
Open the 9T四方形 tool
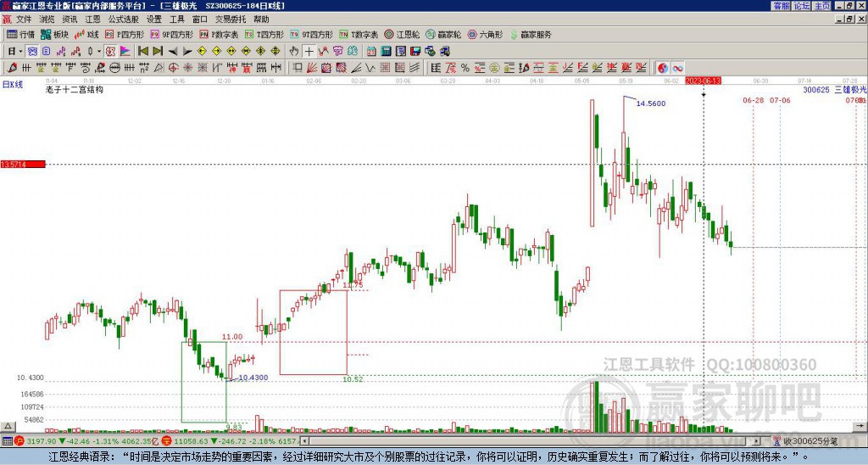click(x=311, y=34)
